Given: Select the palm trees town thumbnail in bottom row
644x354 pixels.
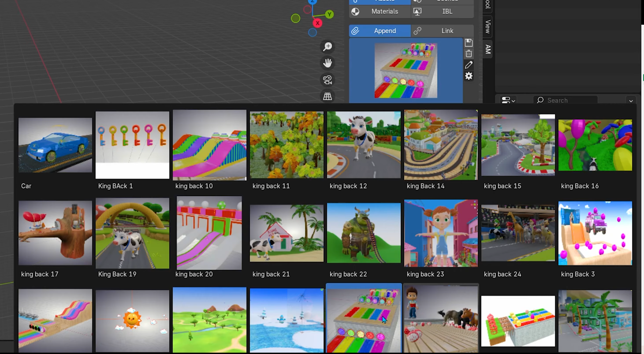Looking at the screenshot, I should click(x=595, y=321).
